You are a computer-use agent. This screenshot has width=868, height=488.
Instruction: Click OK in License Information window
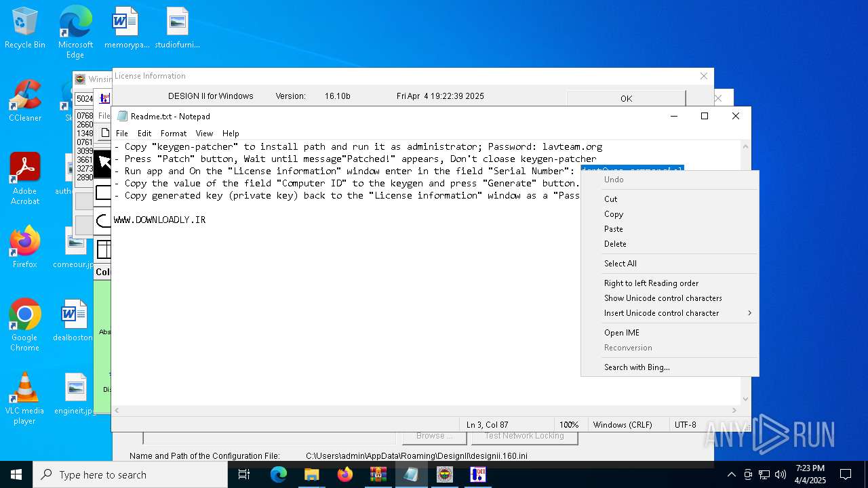626,98
